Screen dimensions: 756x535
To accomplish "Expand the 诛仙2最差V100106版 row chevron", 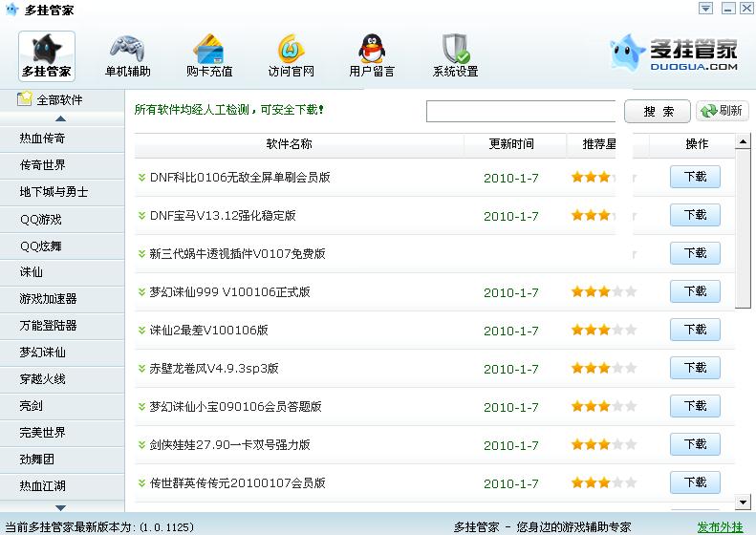I will point(141,331).
